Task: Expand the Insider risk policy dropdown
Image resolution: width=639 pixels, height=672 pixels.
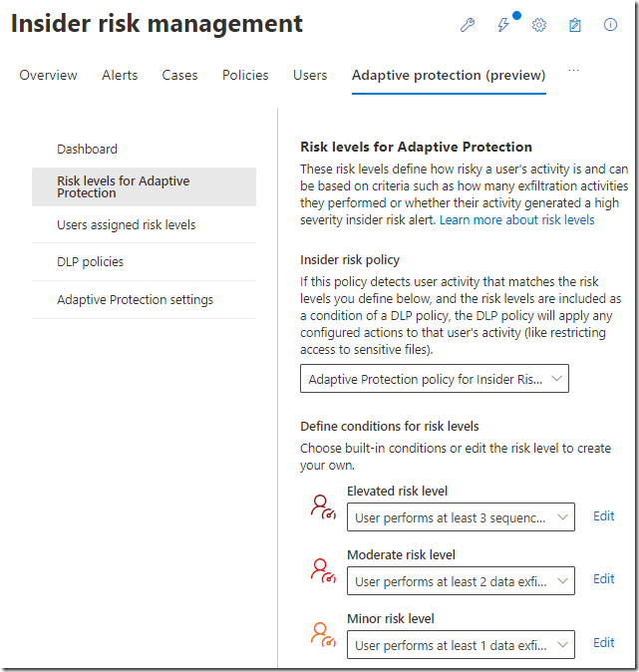Action: [435, 379]
